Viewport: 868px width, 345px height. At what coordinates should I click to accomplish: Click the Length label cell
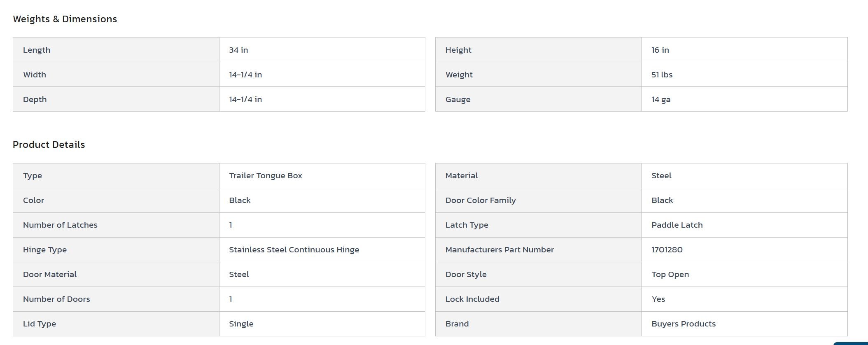(x=116, y=50)
